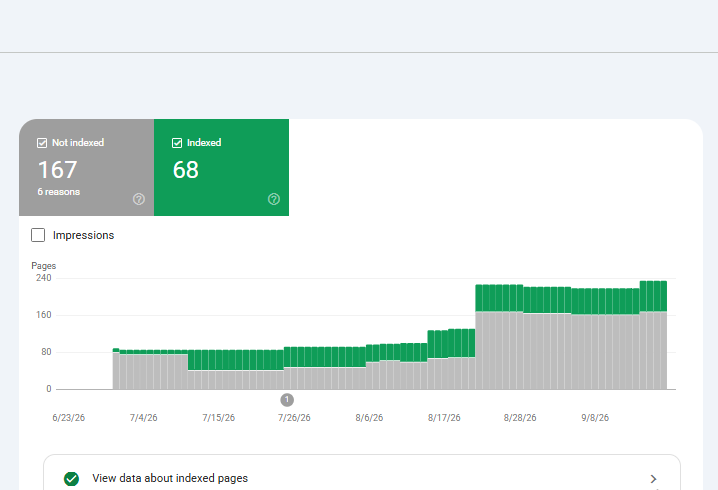This screenshot has height=490, width=718.
Task: Click the 160 y-axis value
Action: pos(44,315)
